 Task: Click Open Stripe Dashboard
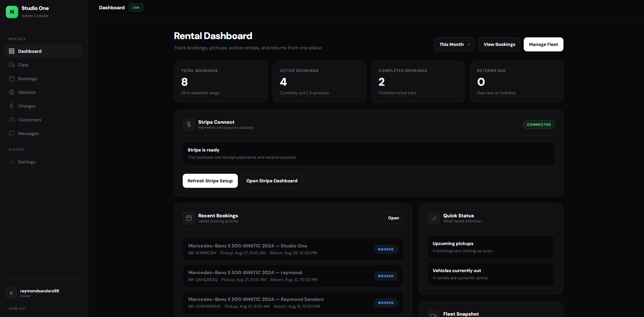click(272, 181)
